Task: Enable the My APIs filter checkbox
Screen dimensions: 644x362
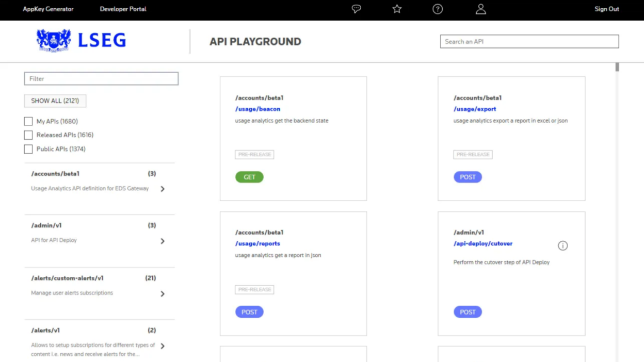Action: (28, 121)
